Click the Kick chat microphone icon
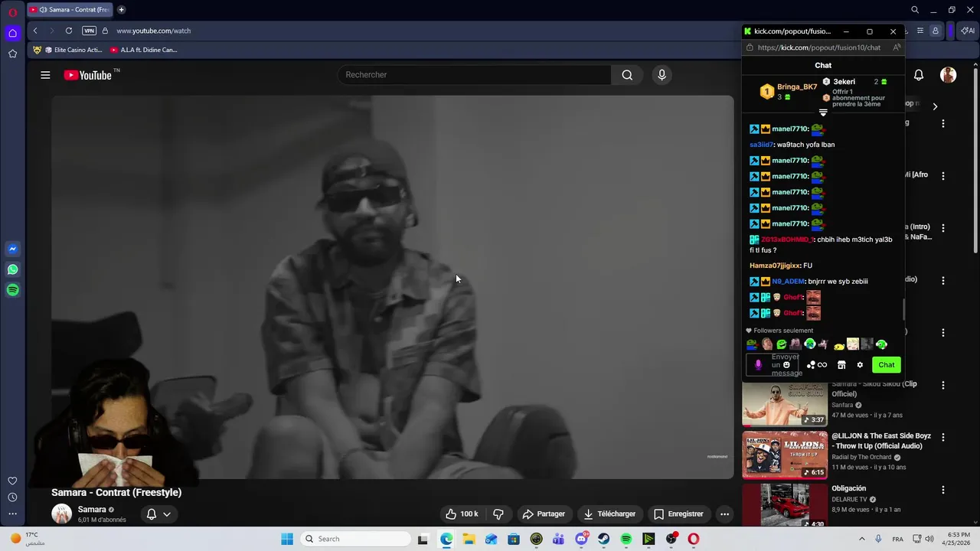980x551 pixels. [758, 365]
